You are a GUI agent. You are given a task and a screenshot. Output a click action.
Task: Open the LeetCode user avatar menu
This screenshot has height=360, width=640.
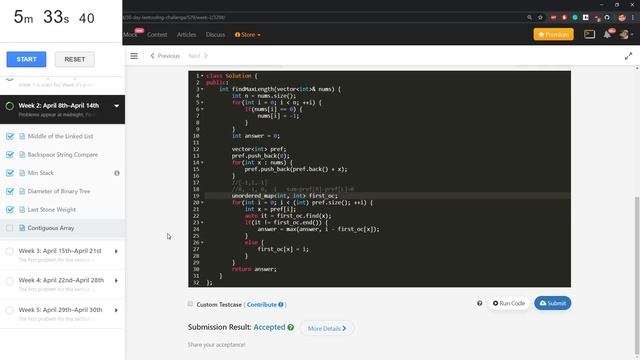click(x=624, y=35)
